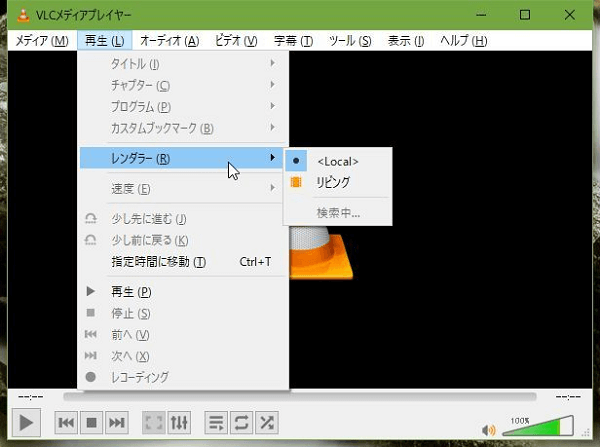Open the extended settings equalizer icon
The width and height of the screenshot is (600, 447).
179,423
